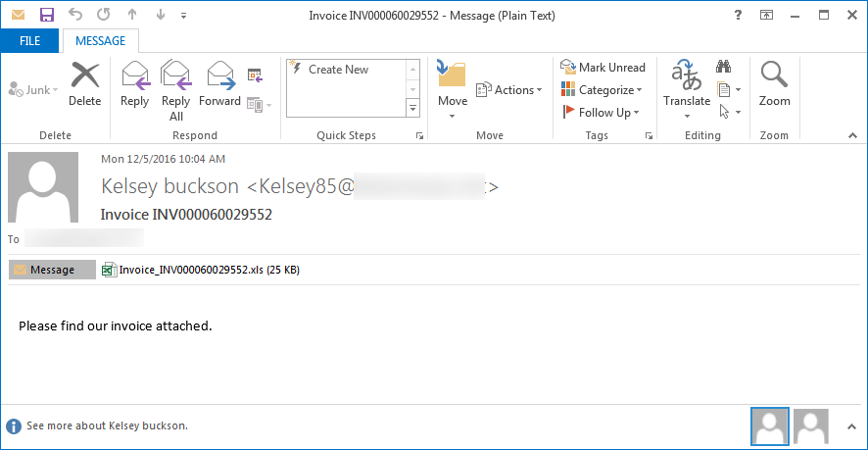Click sender name Kelsey buckson
The width and height of the screenshot is (868, 450).
pyautogui.click(x=169, y=186)
